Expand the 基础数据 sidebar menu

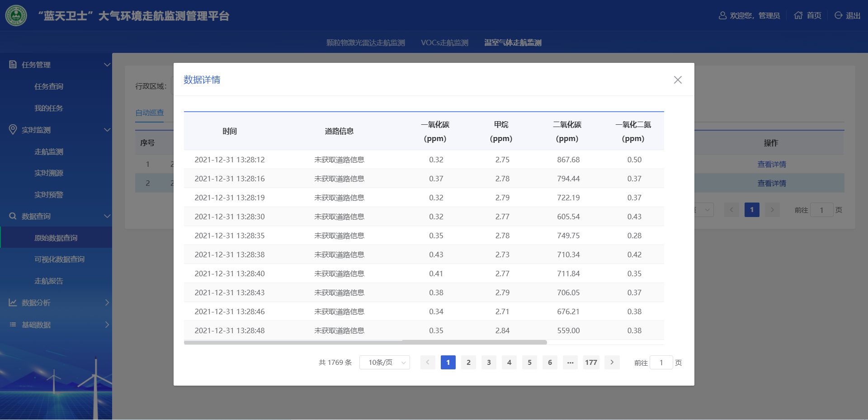(107, 325)
